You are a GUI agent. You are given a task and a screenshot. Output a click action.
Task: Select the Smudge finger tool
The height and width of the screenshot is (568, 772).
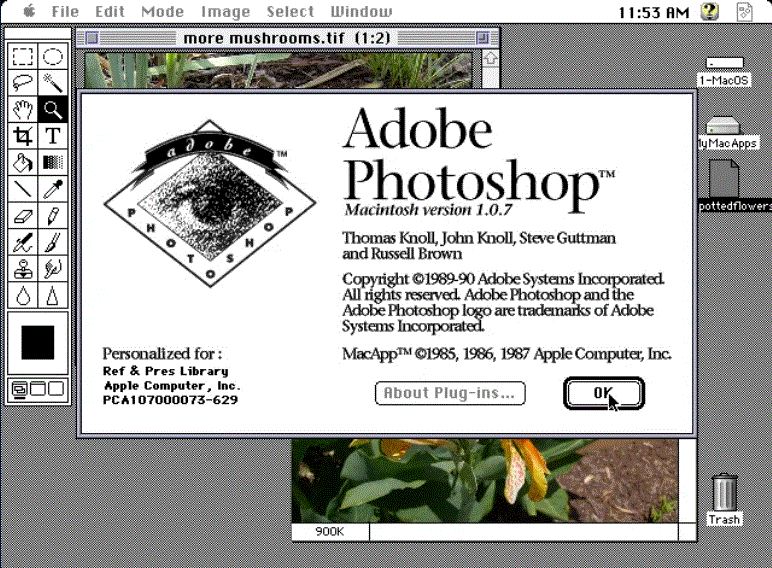(53, 269)
